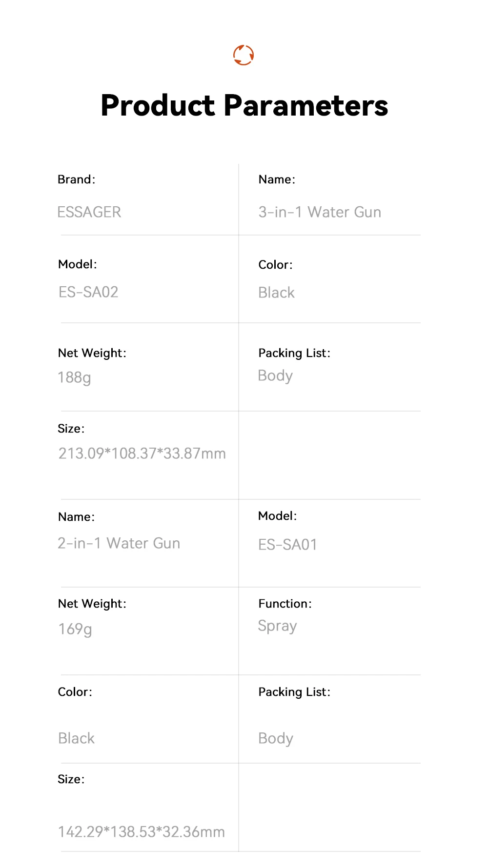Click the first Packing List: label
Viewport: 488px width, 868px height.
tap(294, 353)
